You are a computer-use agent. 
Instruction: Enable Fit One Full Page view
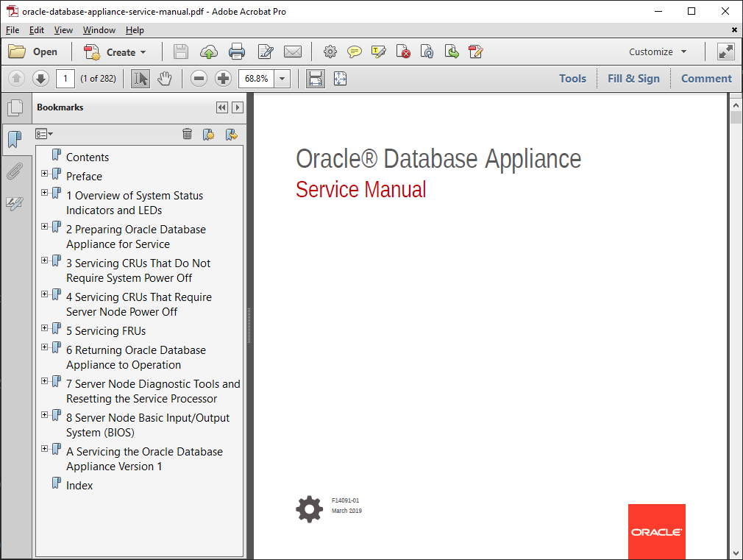pos(340,78)
